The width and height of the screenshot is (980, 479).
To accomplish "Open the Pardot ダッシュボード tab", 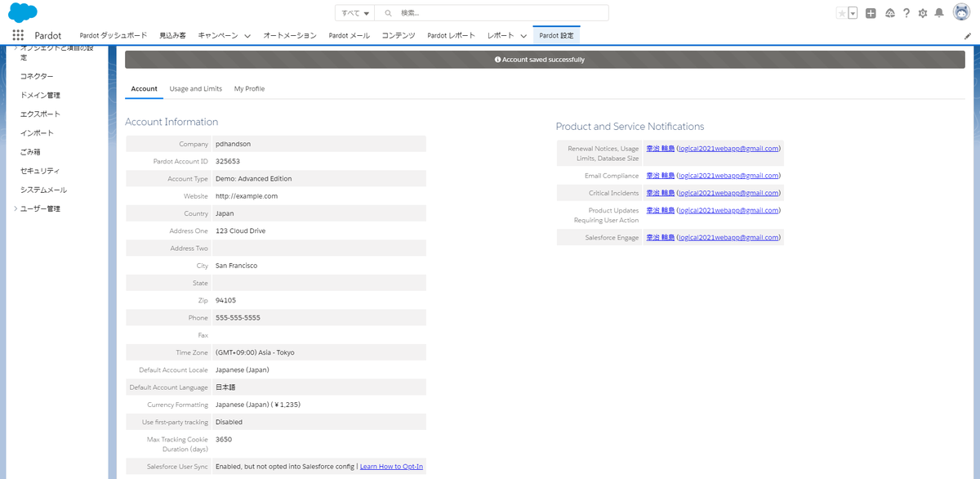I will pos(113,35).
